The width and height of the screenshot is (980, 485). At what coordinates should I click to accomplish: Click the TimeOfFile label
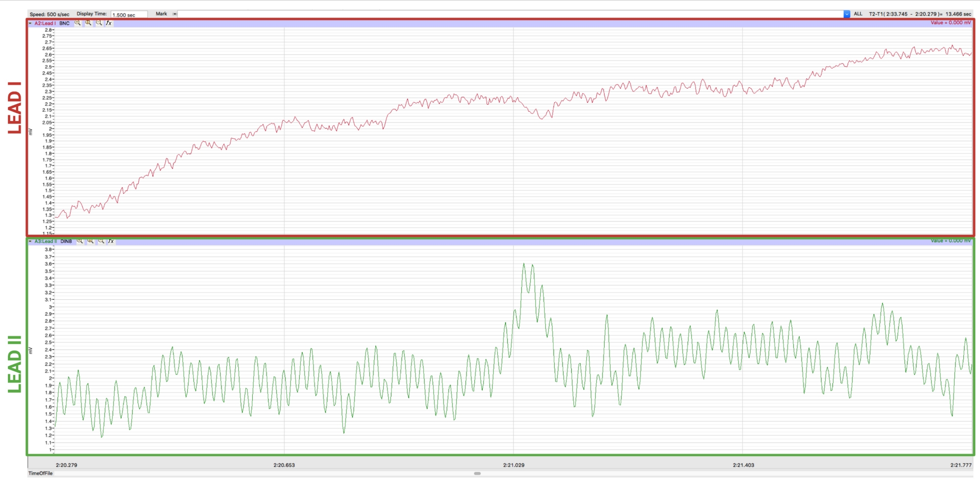tap(40, 473)
